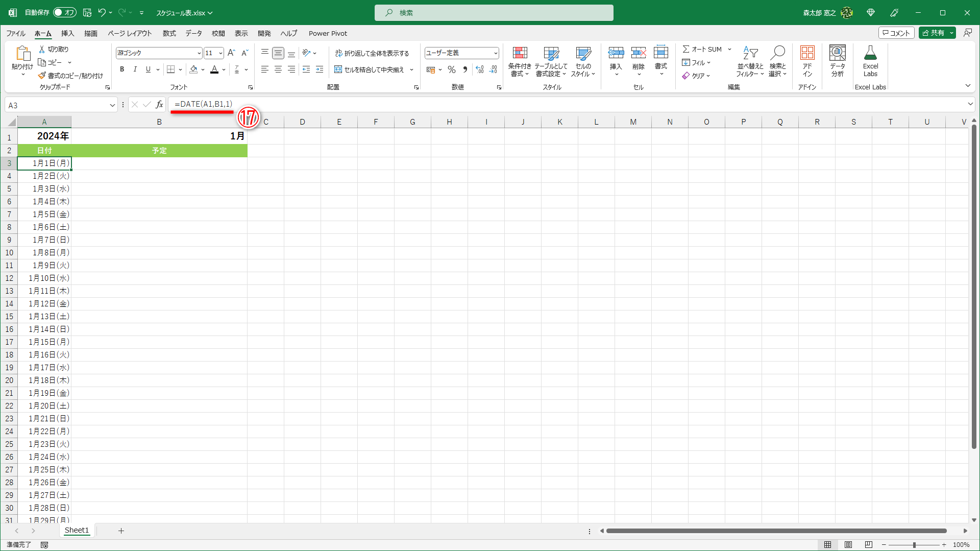Image resolution: width=980 pixels, height=551 pixels.
Task: Switch to the Insert tab
Action: coord(67,33)
